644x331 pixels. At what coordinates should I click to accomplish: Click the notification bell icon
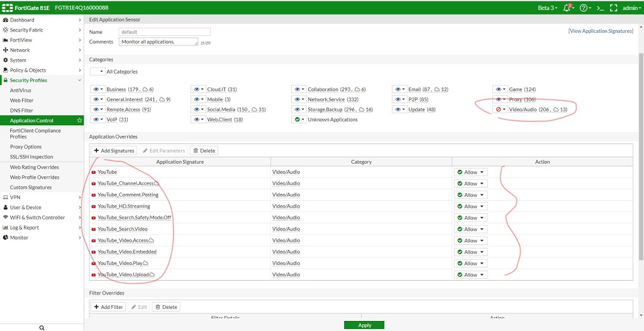pos(568,8)
